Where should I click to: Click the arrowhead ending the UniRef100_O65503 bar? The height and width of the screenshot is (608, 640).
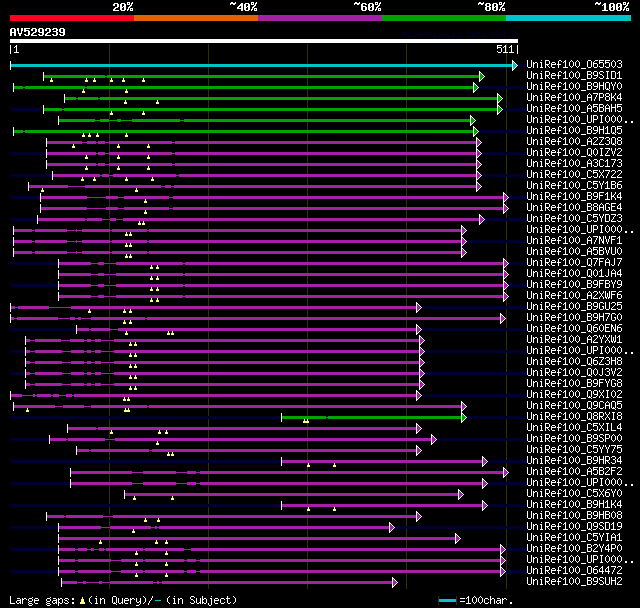(x=515, y=65)
